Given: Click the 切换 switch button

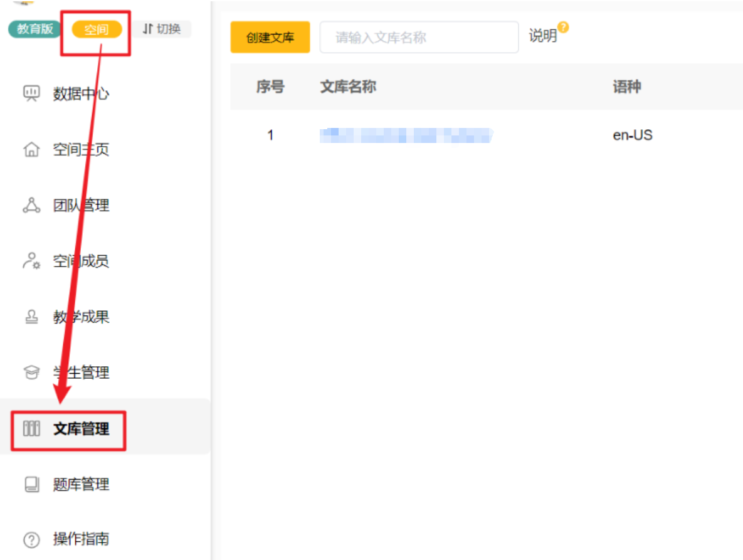Looking at the screenshot, I should [x=162, y=29].
